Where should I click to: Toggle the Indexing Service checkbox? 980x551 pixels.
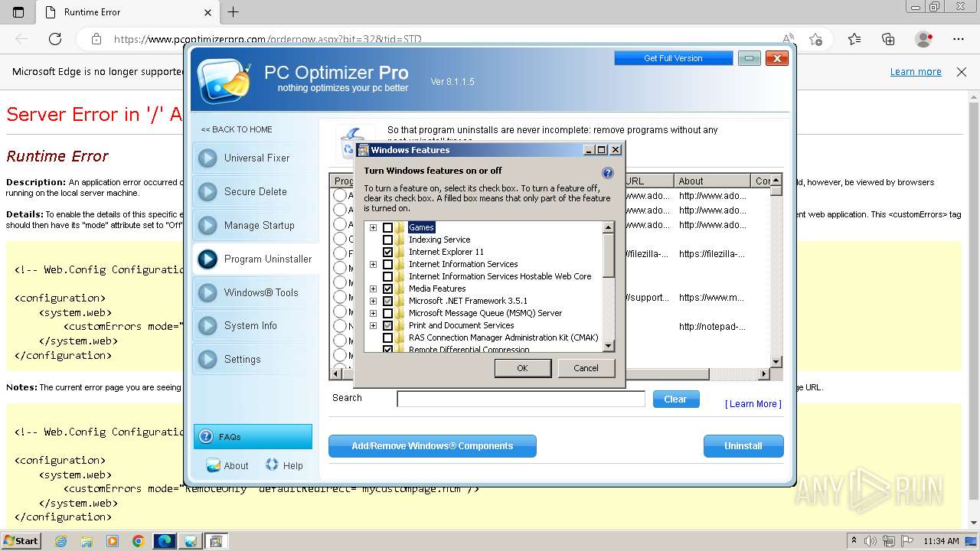point(388,240)
